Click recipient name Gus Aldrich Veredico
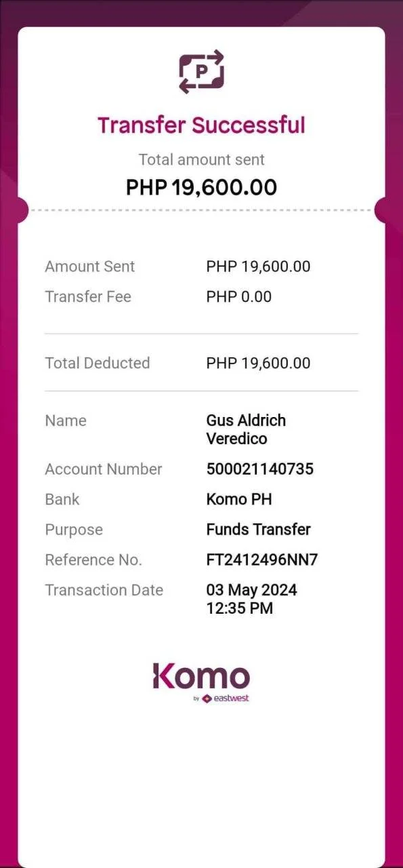The image size is (403, 868). [x=246, y=429]
